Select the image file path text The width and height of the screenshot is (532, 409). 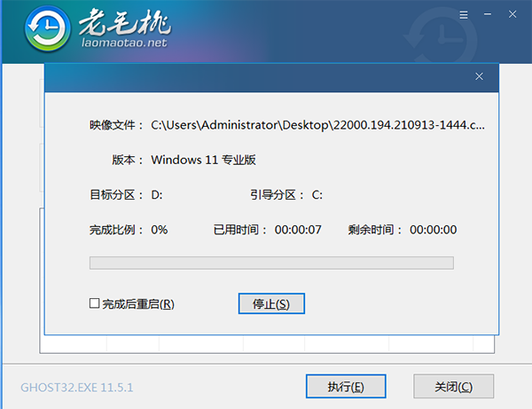click(x=318, y=125)
